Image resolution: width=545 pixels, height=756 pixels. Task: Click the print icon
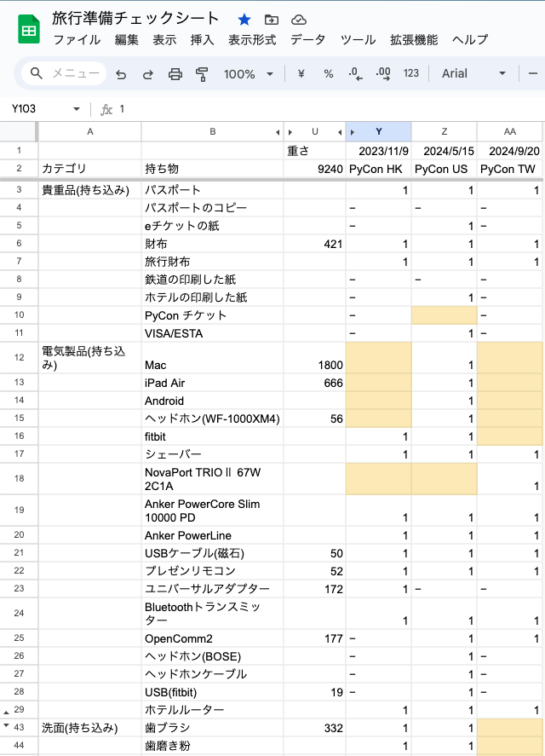coord(175,74)
